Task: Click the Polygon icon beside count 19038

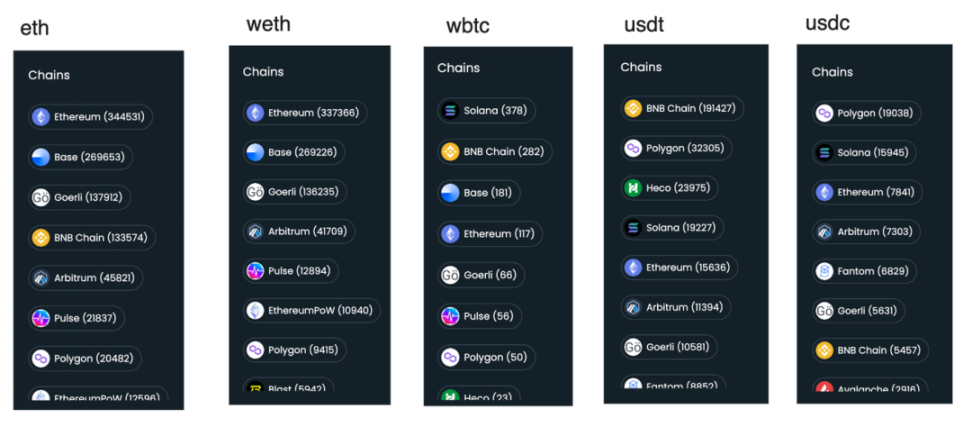Action: coord(825,113)
